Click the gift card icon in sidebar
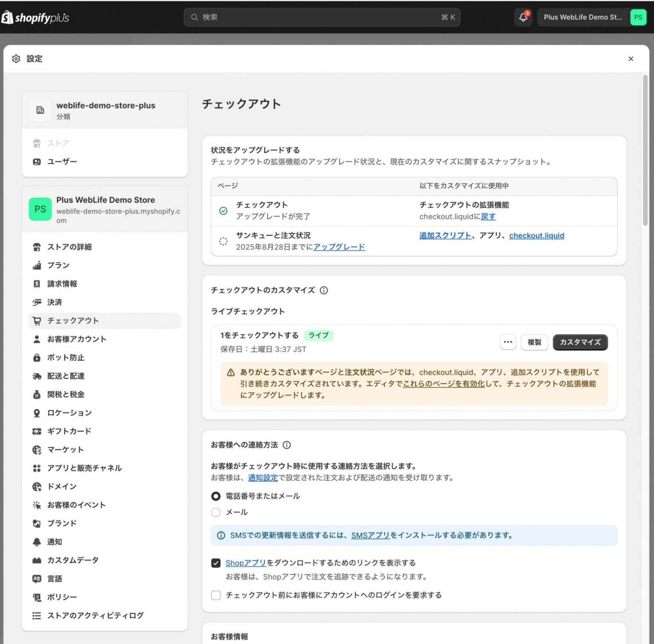The image size is (654, 644). (37, 431)
